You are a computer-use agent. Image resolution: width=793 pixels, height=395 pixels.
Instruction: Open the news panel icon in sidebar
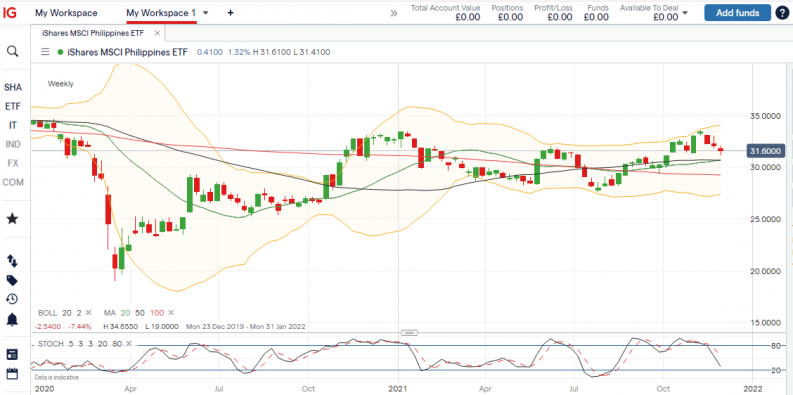[x=13, y=355]
